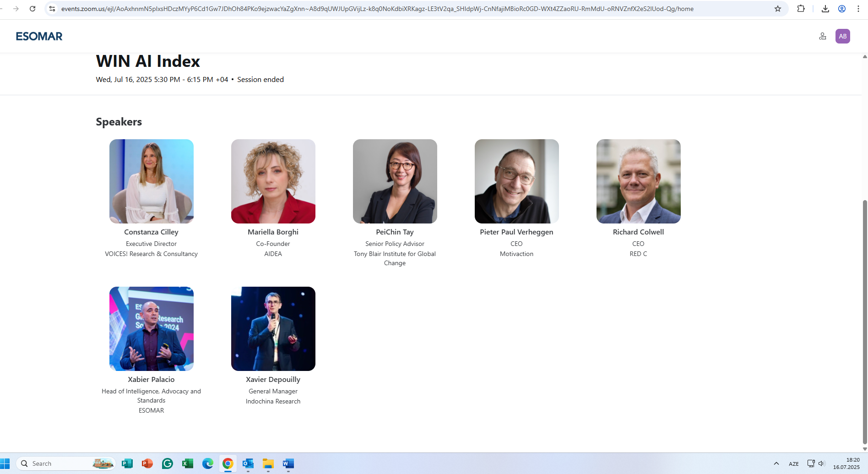Click the name Pieter Paul Verheggen
Image resolution: width=868 pixels, height=474 pixels.
517,232
